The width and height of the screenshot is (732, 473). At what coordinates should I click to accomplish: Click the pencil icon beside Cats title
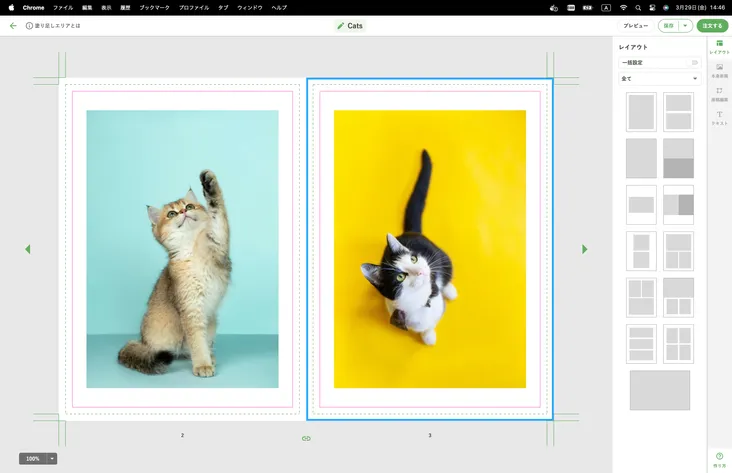[x=341, y=26]
